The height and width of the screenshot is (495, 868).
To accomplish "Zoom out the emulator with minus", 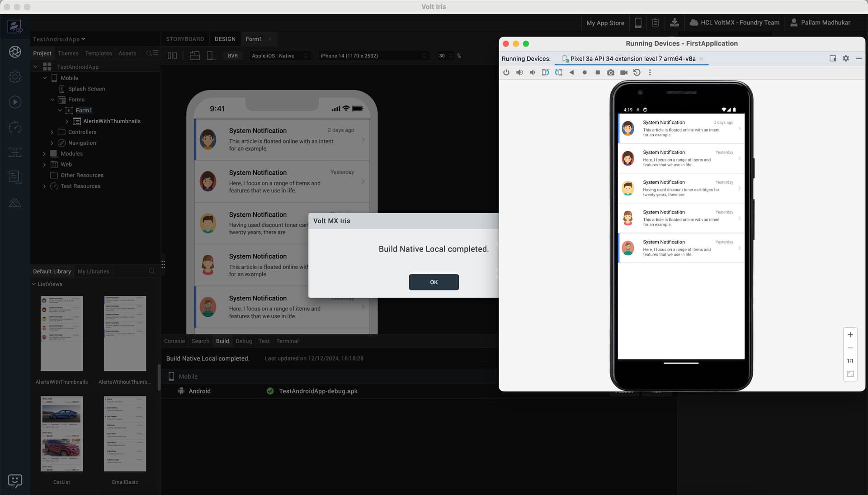I will pyautogui.click(x=850, y=348).
